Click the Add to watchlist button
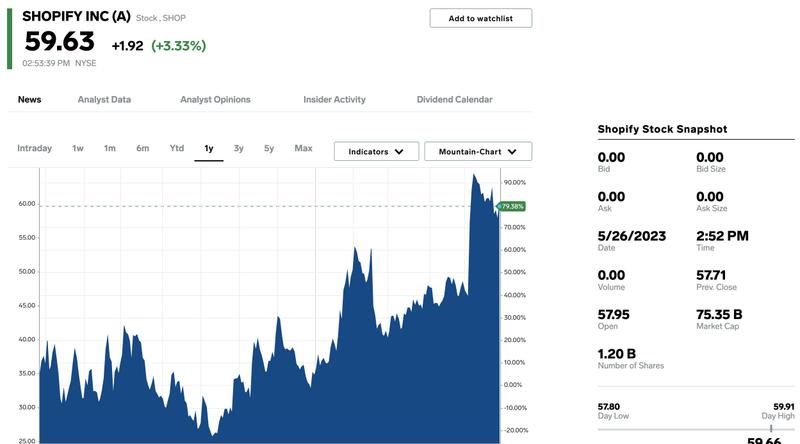Image resolution: width=800 pixels, height=444 pixels. (481, 18)
